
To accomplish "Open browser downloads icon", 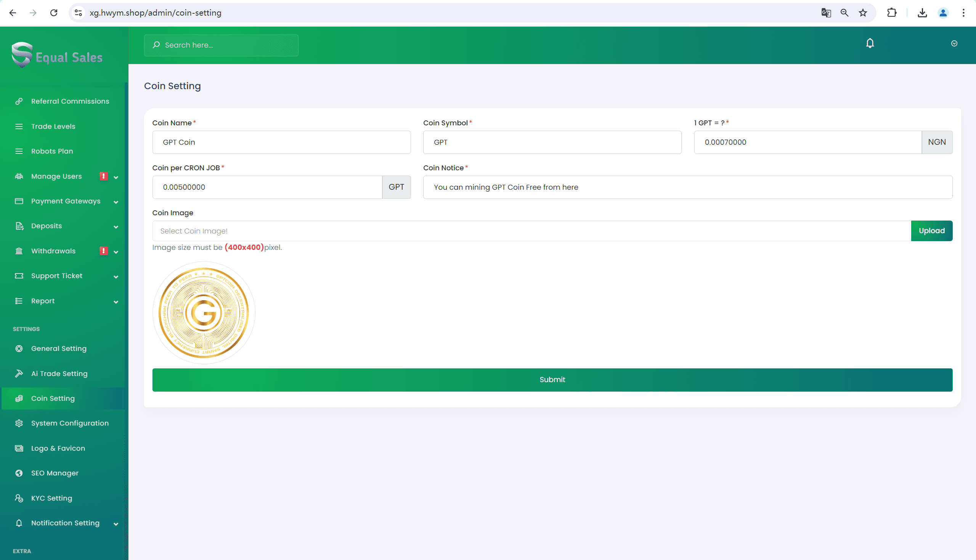I will pos(922,13).
